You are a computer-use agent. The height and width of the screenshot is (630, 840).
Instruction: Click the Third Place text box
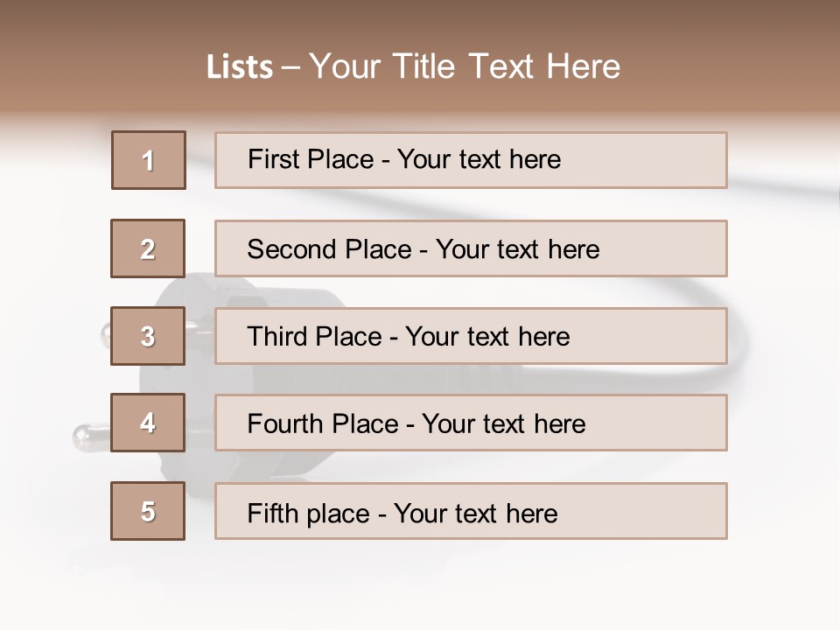(x=471, y=336)
